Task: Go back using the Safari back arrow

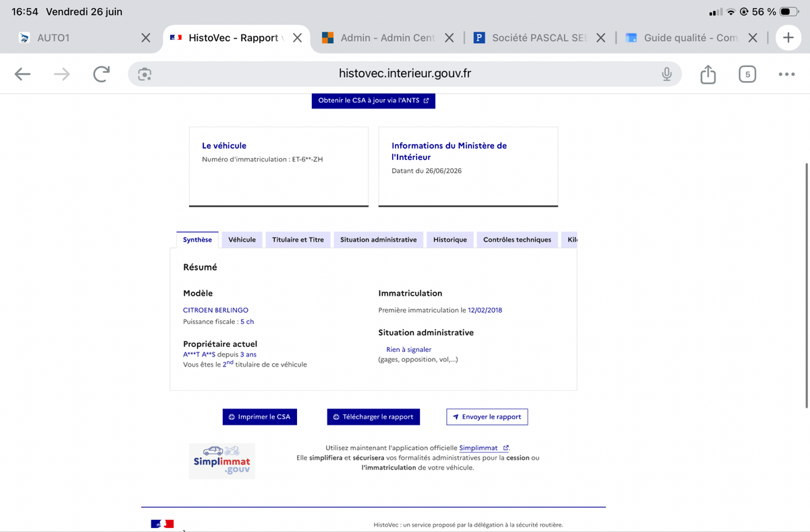Action: [x=22, y=74]
